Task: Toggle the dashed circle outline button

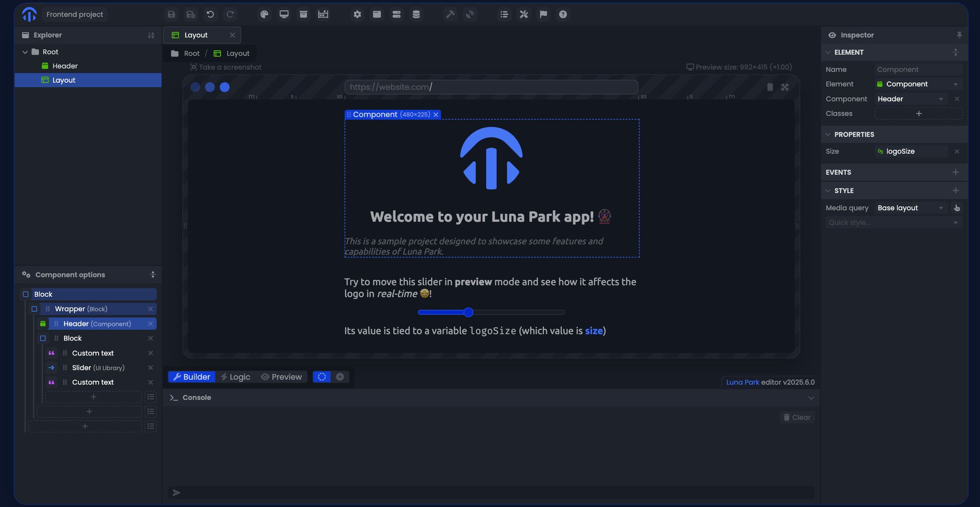Action: 322,377
